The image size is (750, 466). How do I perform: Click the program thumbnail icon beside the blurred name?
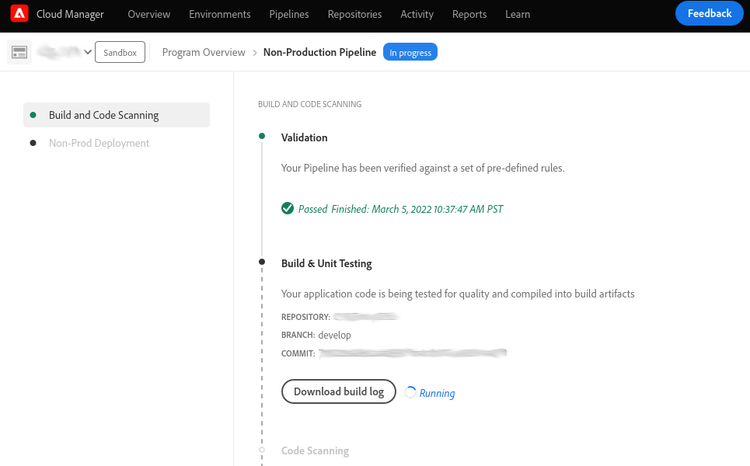pyautogui.click(x=20, y=52)
